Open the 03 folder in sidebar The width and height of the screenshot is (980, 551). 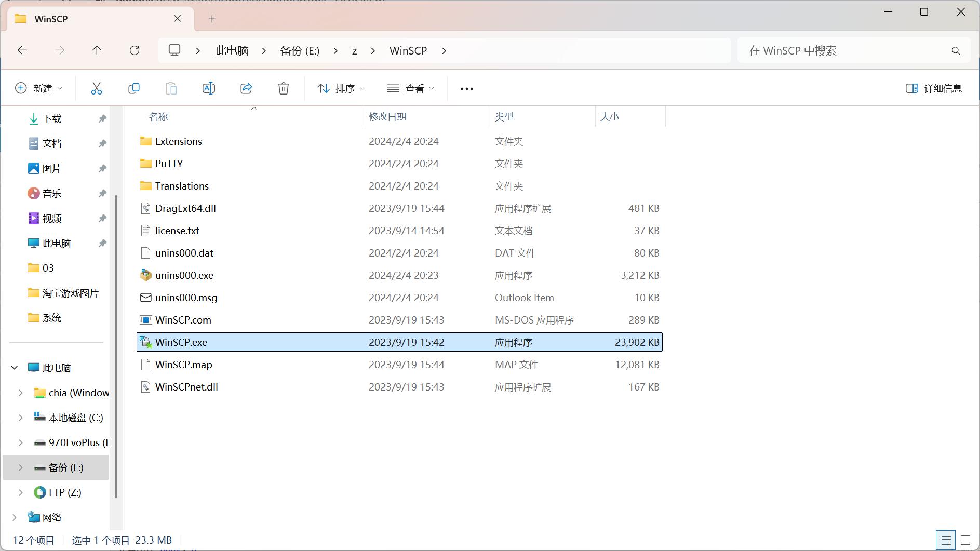(48, 268)
